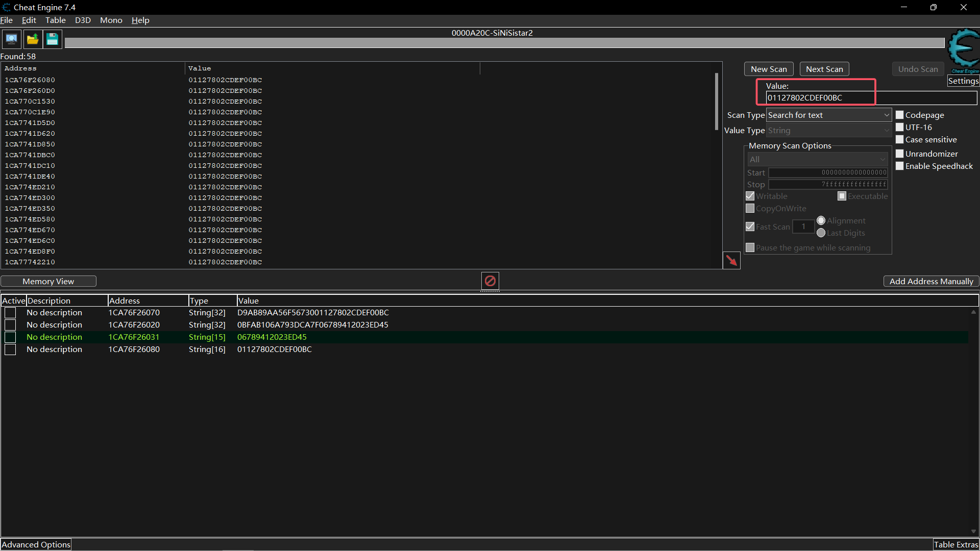This screenshot has height=551, width=980.
Task: Click the red arrow add-to-address-list icon
Action: (x=731, y=261)
